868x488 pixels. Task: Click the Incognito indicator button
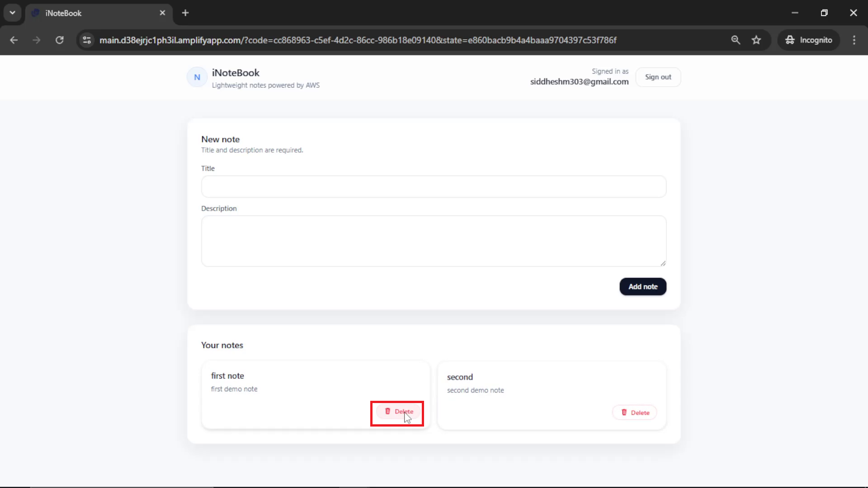(x=809, y=40)
